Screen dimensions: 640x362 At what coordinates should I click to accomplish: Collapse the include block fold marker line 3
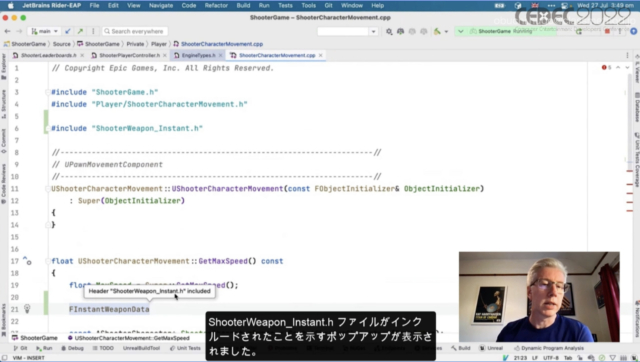[x=48, y=92]
